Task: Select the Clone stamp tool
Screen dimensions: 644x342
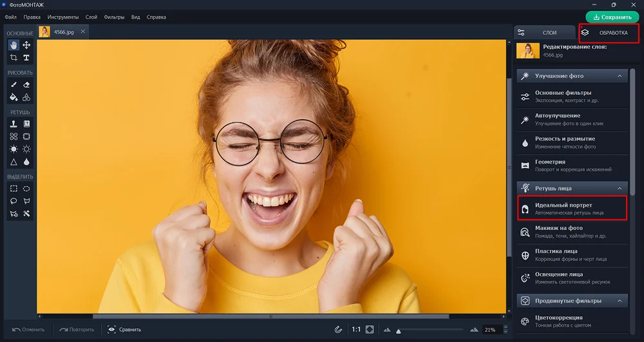Action: click(14, 124)
